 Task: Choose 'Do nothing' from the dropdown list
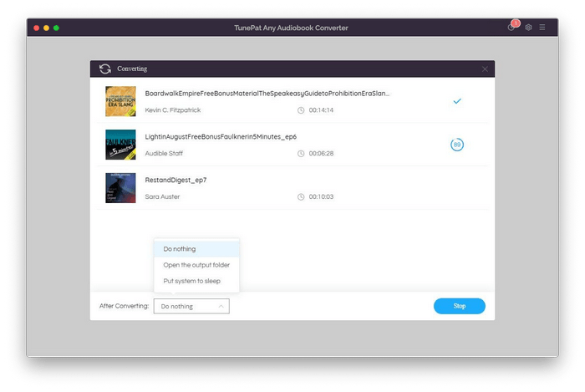196,249
